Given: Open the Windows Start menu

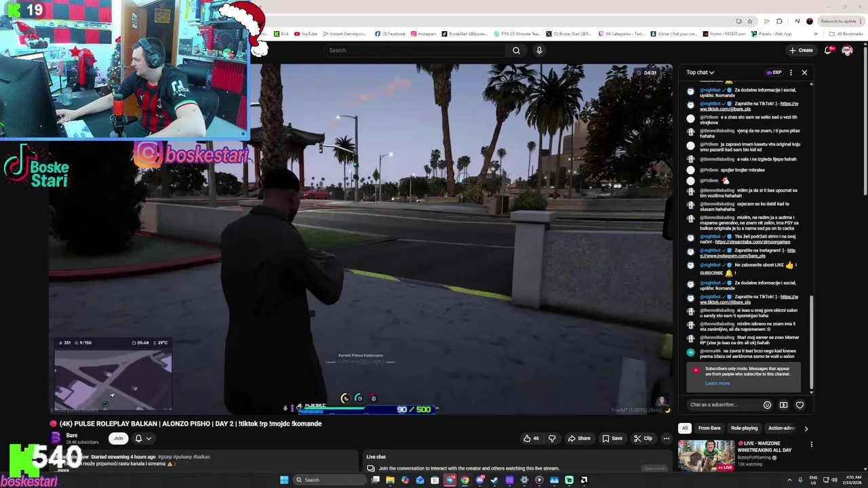Looking at the screenshot, I should point(284,480).
